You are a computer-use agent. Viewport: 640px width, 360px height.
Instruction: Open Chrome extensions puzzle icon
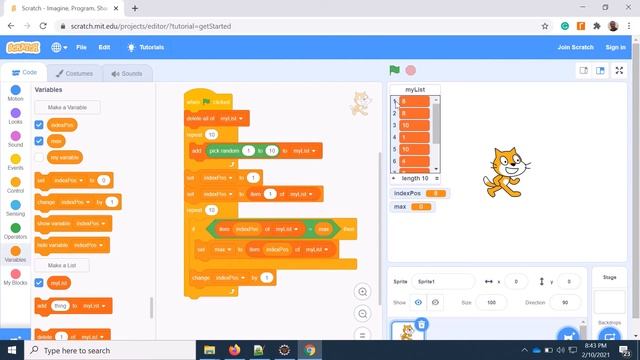[597, 26]
